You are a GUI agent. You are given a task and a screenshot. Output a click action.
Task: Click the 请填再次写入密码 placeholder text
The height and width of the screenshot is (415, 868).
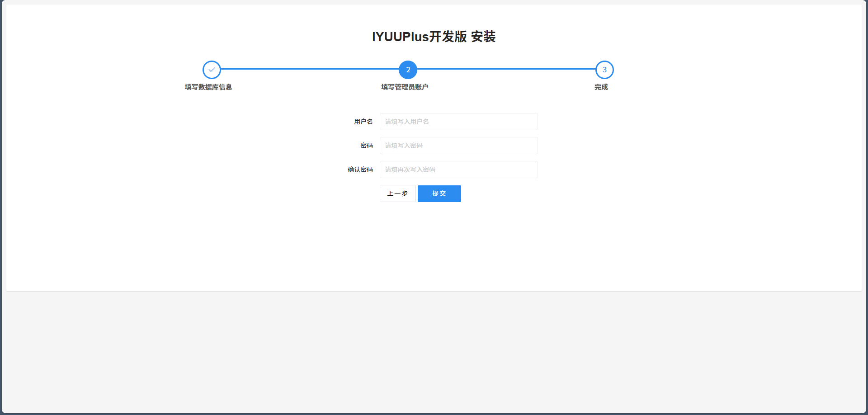[x=410, y=170]
